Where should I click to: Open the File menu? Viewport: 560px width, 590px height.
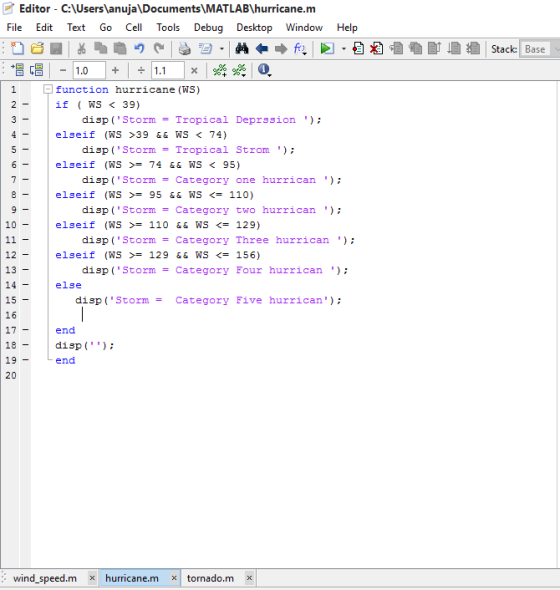[14, 27]
